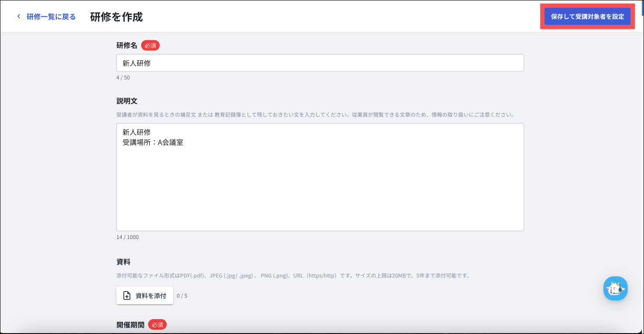Click inside the 説明文 textarea
The image size is (644, 334).
(x=320, y=177)
